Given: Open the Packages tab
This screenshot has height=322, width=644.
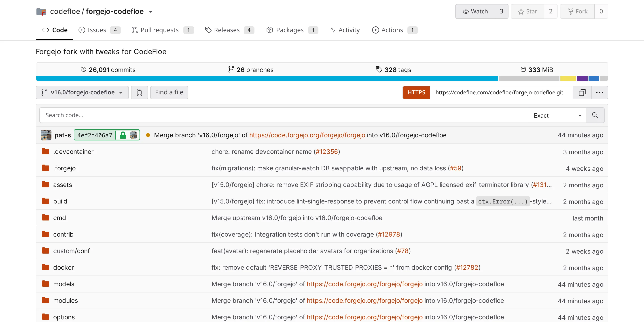Looking at the screenshot, I should click(x=292, y=30).
